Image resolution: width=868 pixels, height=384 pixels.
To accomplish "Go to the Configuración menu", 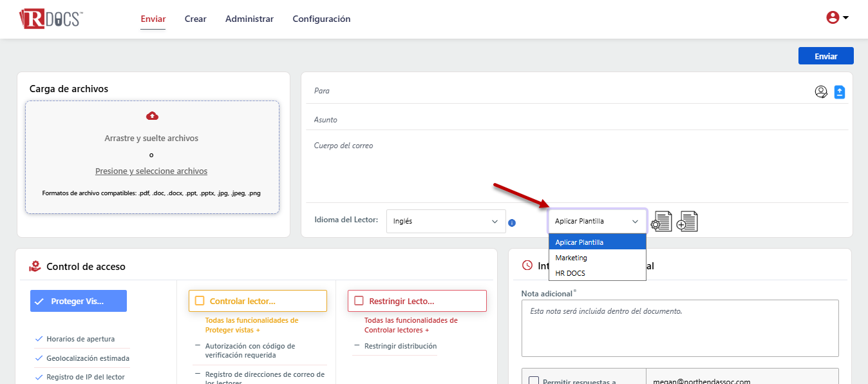I will [x=321, y=19].
